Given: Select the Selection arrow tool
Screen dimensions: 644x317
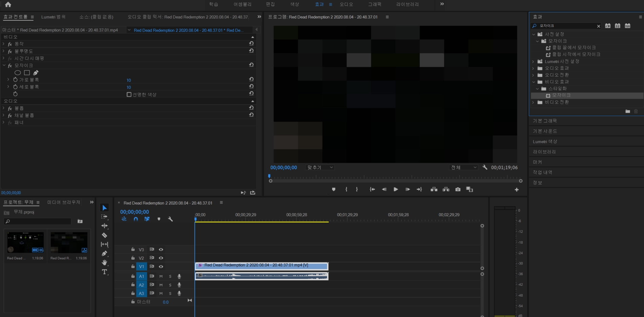Looking at the screenshot, I should coord(104,208).
